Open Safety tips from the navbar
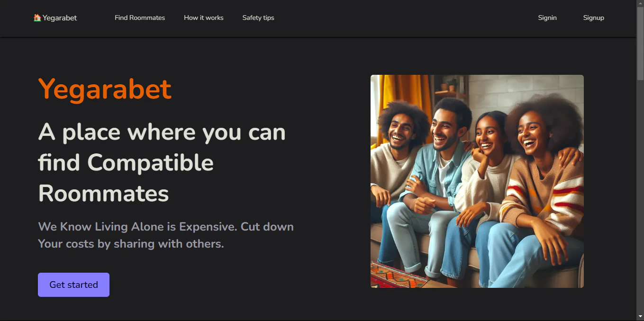Image resolution: width=644 pixels, height=321 pixels. (258, 18)
